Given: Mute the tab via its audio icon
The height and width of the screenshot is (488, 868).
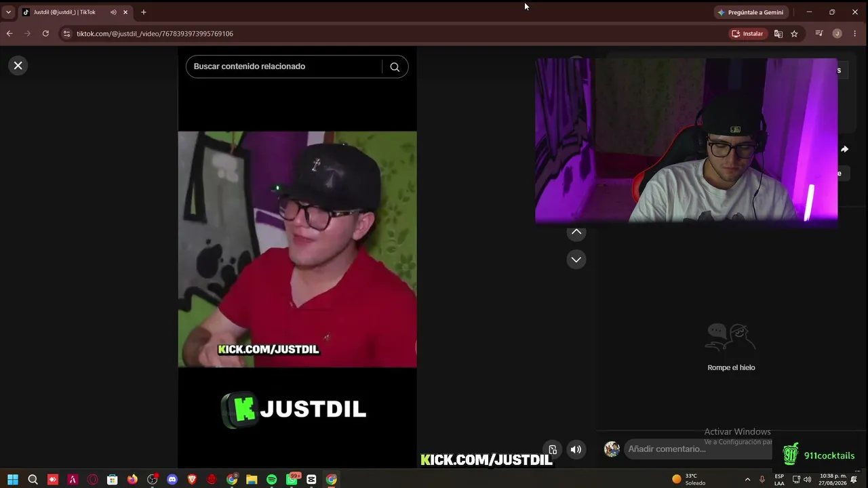Looking at the screenshot, I should (113, 12).
